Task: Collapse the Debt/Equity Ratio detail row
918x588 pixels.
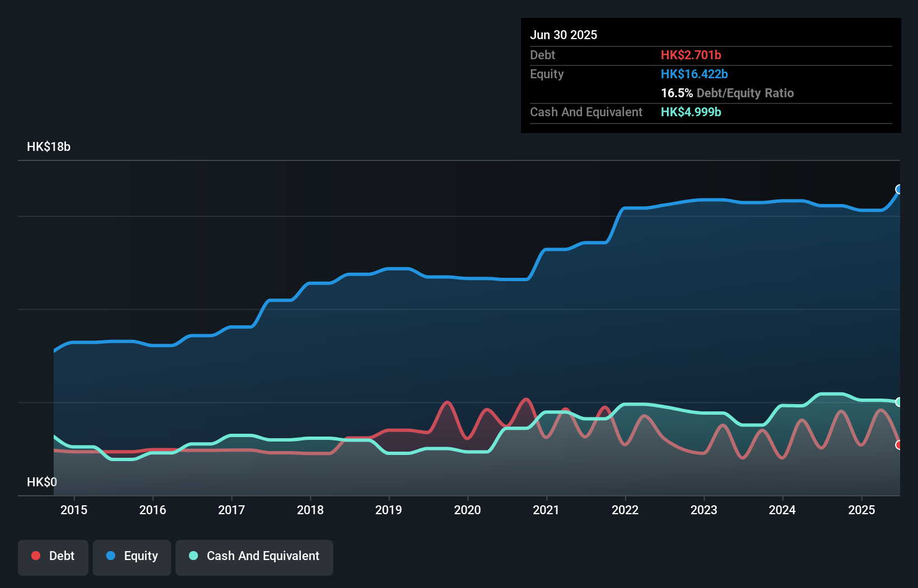Action: point(727,93)
